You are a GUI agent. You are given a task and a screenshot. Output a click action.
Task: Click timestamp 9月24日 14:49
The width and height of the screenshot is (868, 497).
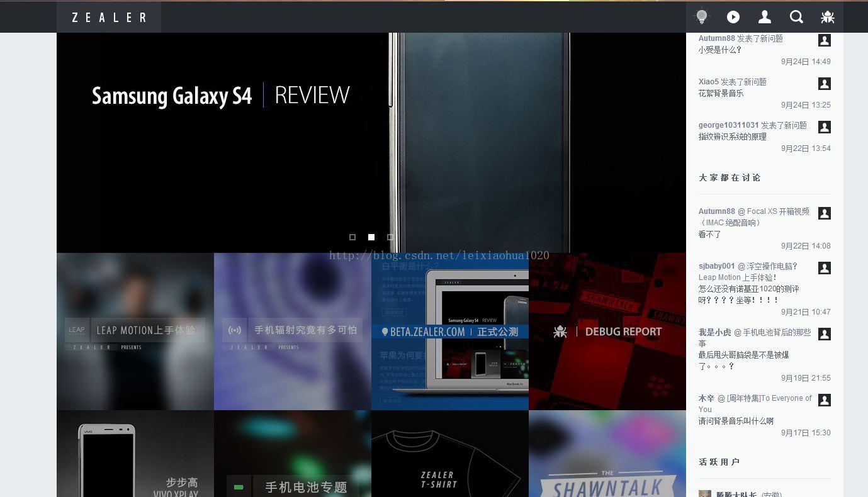(x=806, y=62)
